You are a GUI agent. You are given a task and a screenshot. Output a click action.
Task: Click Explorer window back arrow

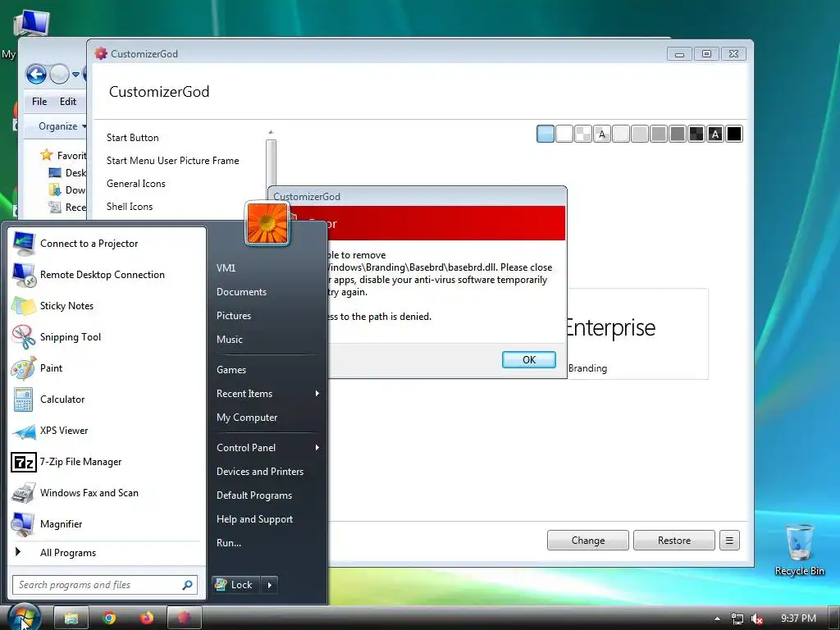pos(36,74)
